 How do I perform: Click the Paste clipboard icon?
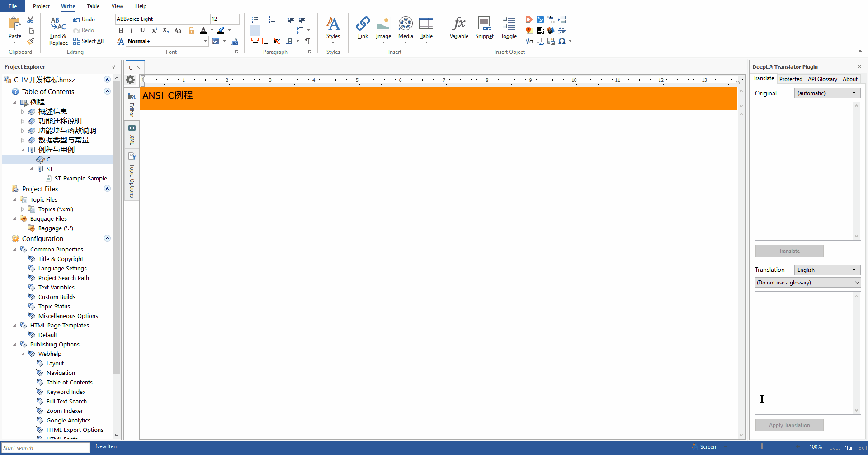[14, 24]
